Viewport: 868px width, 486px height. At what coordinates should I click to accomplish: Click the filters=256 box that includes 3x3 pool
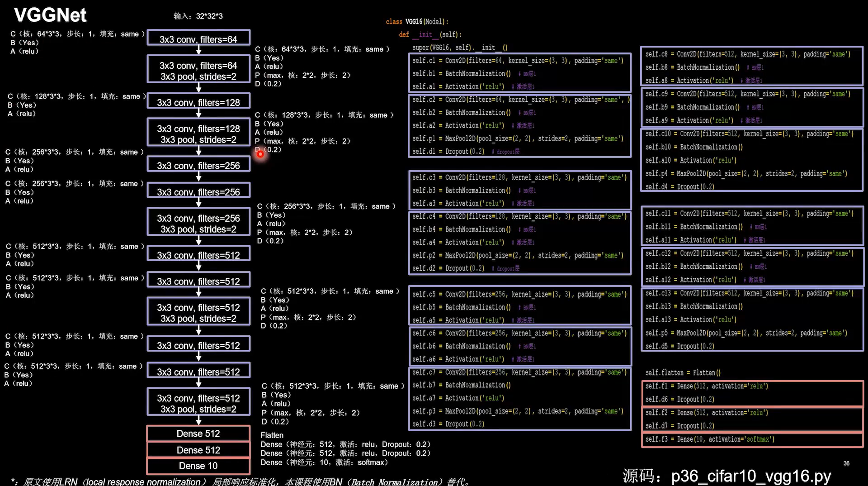coord(198,222)
